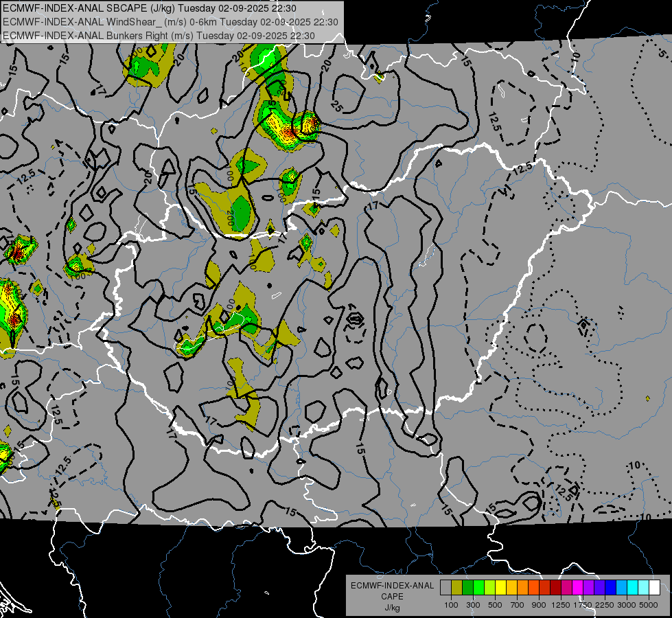Click the dark red legend swatch
The height and width of the screenshot is (618, 672).
(555, 588)
